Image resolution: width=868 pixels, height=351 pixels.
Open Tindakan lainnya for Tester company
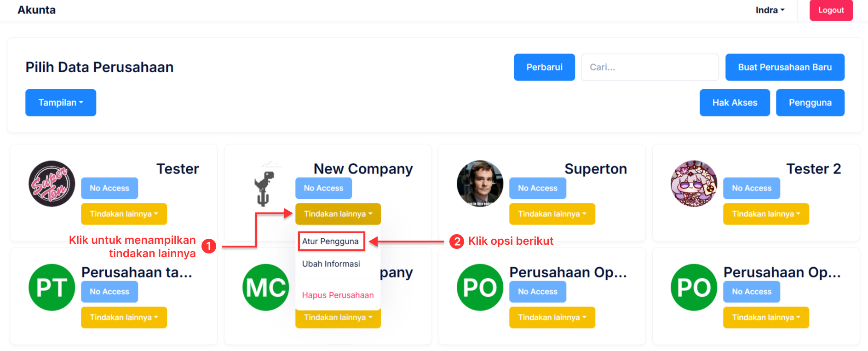(x=124, y=214)
